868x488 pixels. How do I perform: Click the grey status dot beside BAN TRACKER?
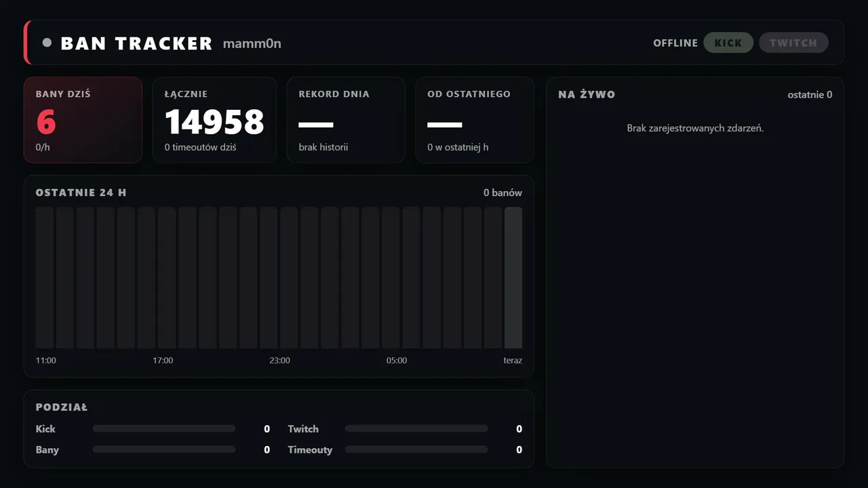[47, 43]
